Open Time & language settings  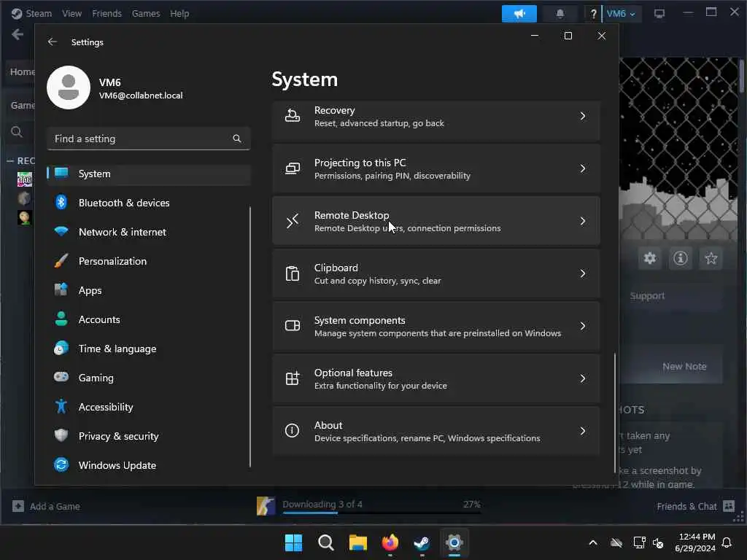point(149,349)
